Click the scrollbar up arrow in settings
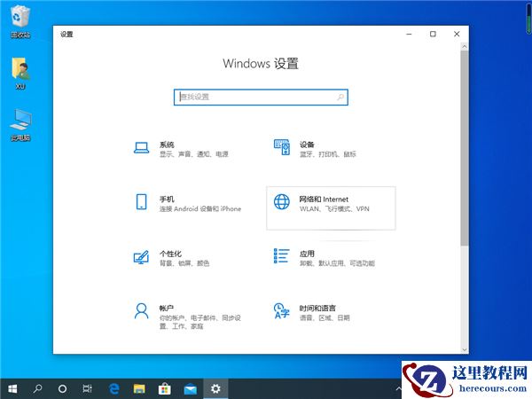532x399 pixels. point(465,46)
